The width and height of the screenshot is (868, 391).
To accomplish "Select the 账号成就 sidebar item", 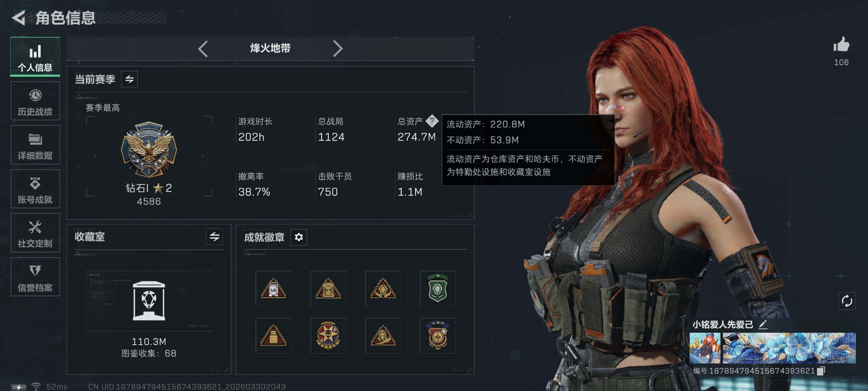I will 35,189.
